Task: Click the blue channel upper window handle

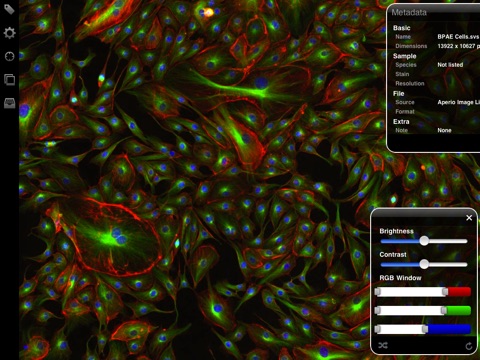Action: pyautogui.click(x=425, y=329)
